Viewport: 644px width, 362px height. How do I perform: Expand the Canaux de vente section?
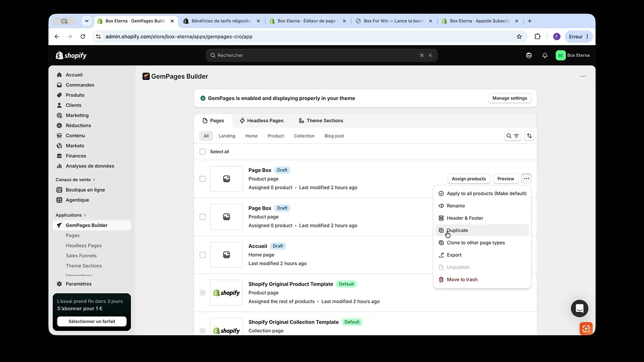[x=75, y=179]
